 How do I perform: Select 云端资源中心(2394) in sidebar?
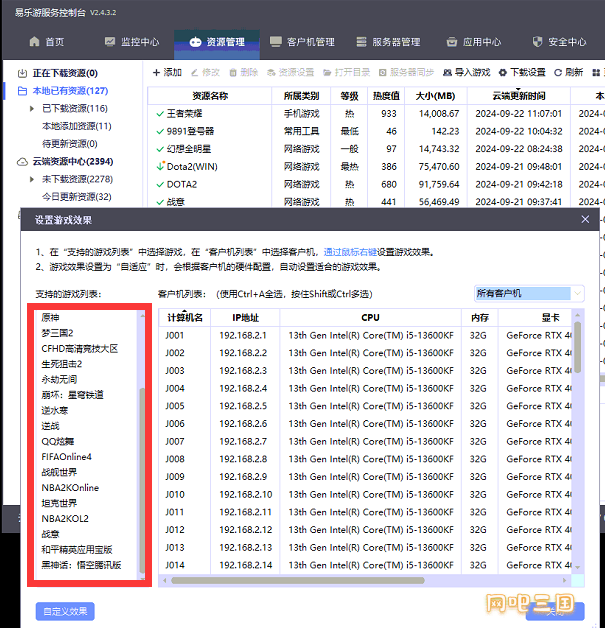pos(73,161)
